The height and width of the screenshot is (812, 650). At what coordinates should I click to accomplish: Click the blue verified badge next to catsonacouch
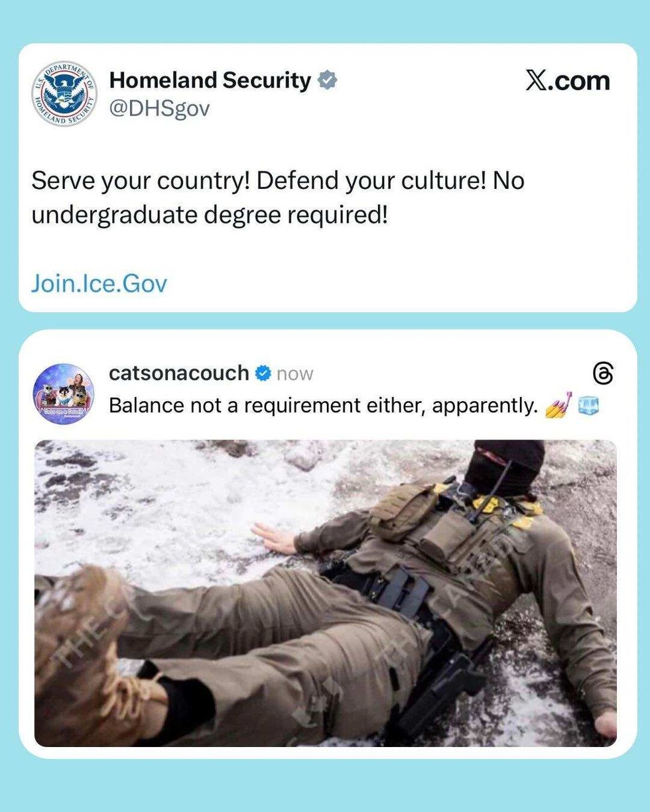(x=263, y=373)
